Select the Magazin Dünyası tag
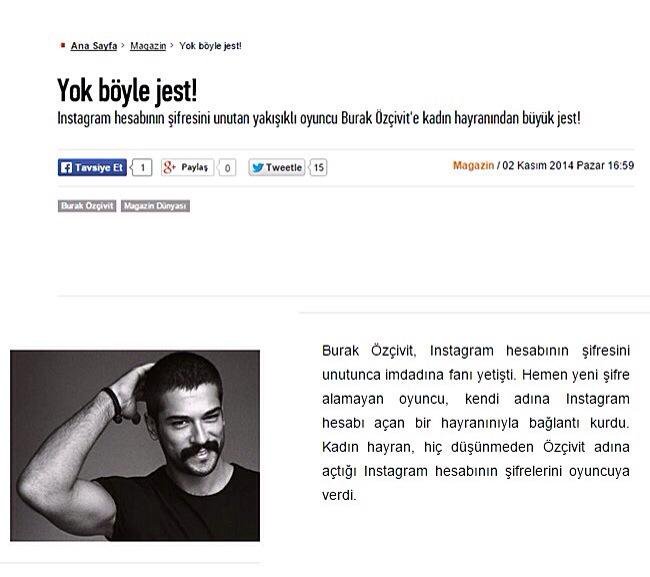The image size is (650, 577). 155,206
